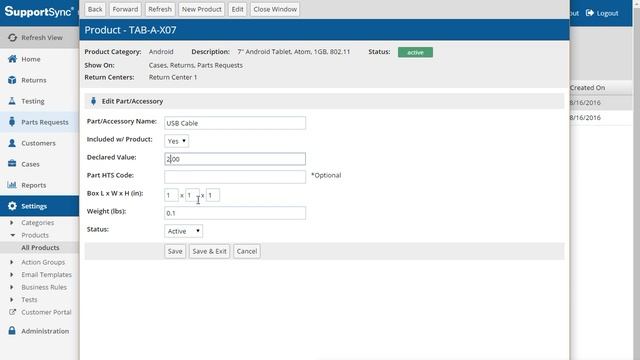Open Customer Portal link in the sidebar
Image resolution: width=640 pixels, height=360 pixels.
46,312
